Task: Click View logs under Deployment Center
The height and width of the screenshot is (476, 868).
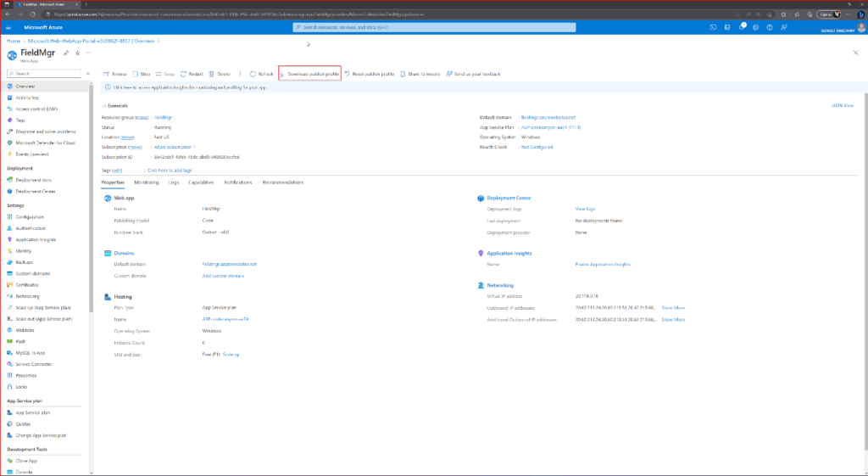Action: (585, 209)
